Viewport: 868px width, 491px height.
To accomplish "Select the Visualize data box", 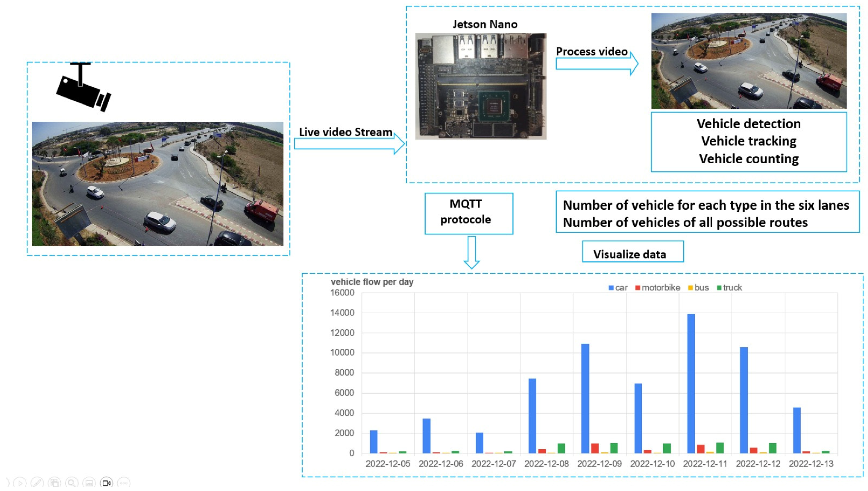I will coord(633,252).
